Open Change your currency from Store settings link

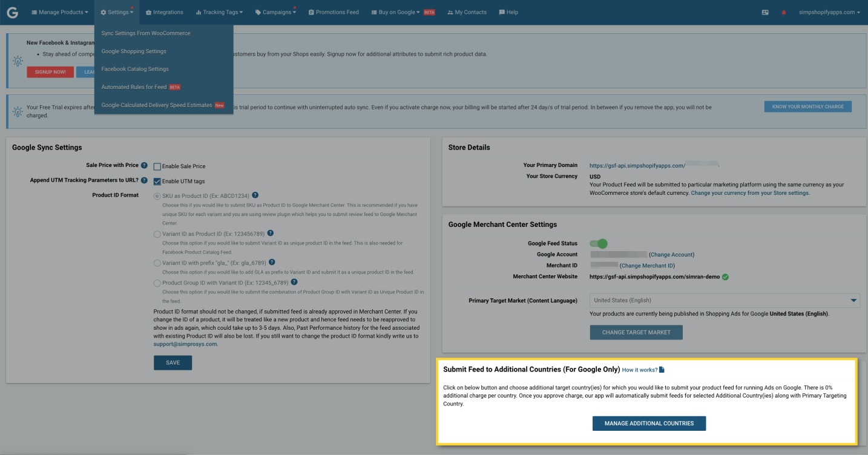pyautogui.click(x=750, y=193)
